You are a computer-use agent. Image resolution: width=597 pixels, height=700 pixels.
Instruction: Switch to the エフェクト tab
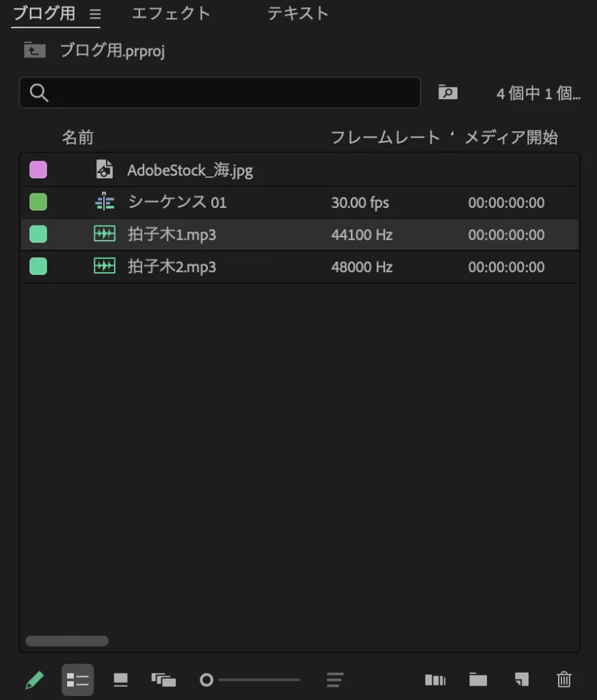(x=171, y=14)
